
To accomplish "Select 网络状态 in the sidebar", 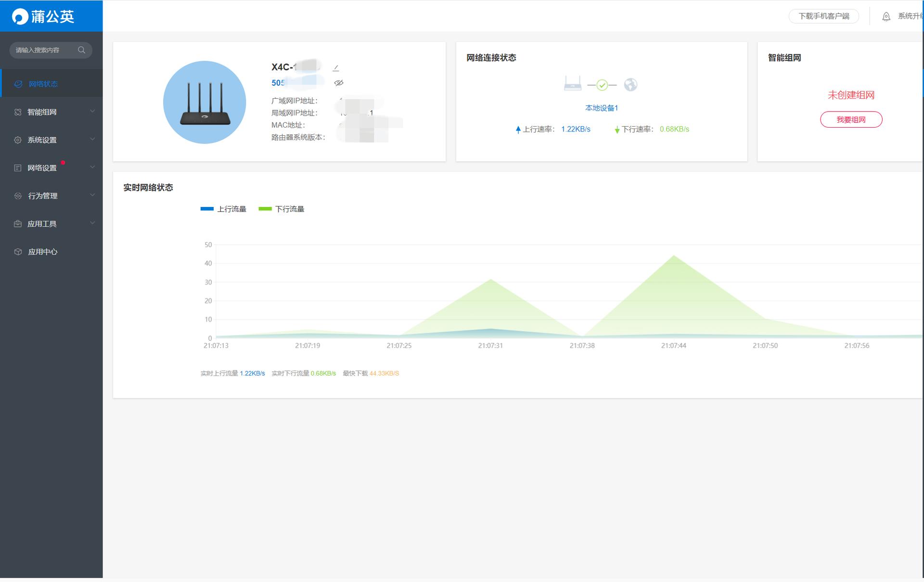I will 43,84.
